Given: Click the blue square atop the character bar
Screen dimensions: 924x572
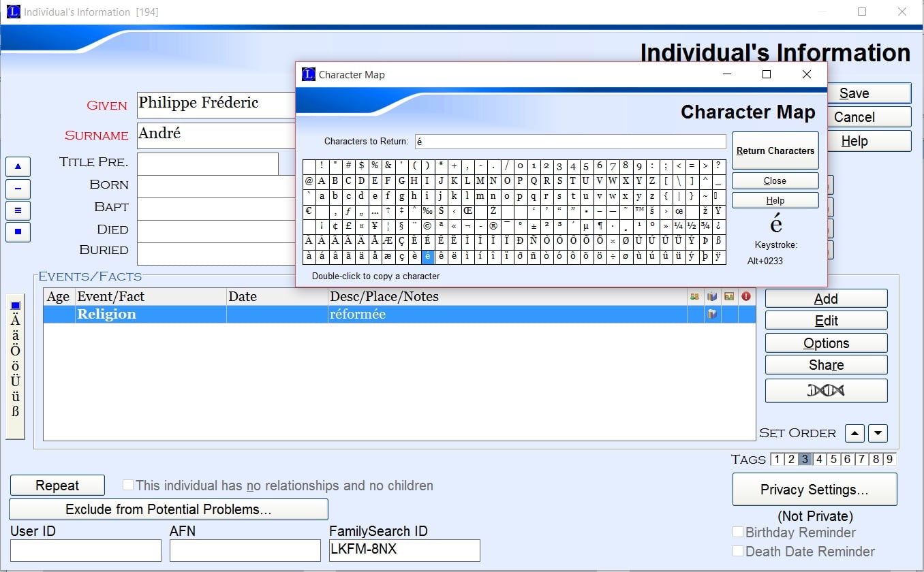Looking at the screenshot, I should pos(15,306).
